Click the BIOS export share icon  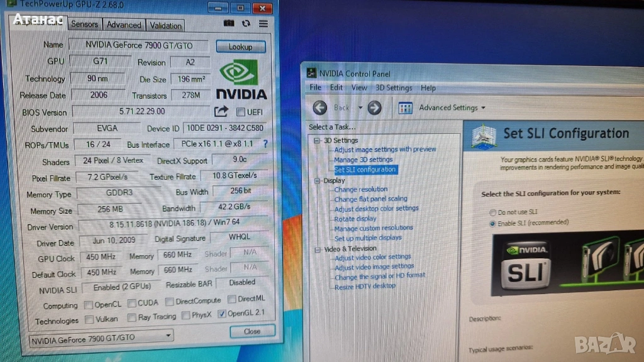(x=221, y=111)
